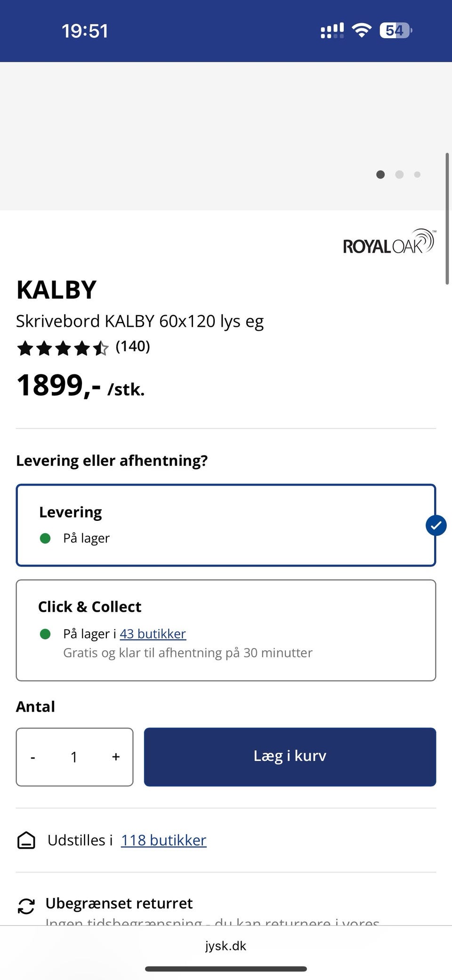Click the quantity number field
The width and height of the screenshot is (452, 980).
pos(74,757)
